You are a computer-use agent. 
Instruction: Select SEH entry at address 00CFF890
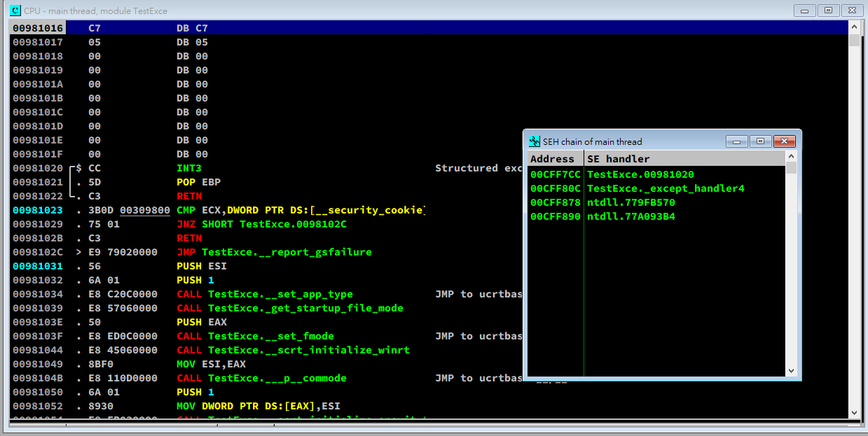[555, 216]
